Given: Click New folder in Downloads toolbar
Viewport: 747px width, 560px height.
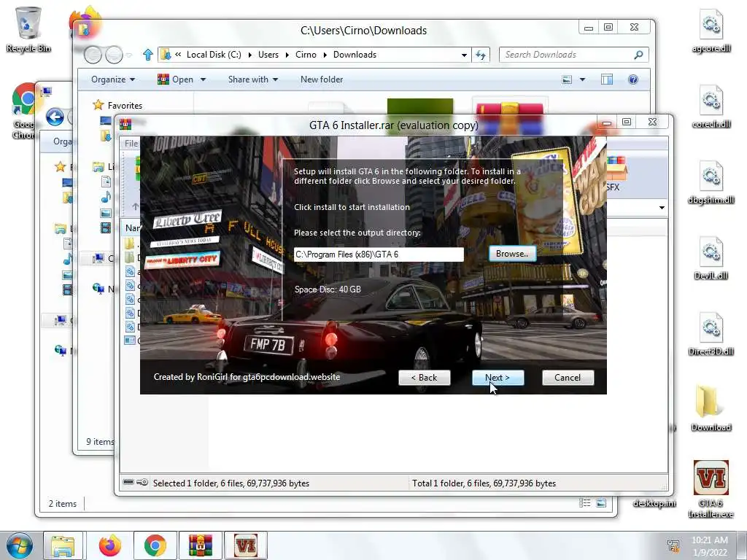Looking at the screenshot, I should [x=322, y=79].
